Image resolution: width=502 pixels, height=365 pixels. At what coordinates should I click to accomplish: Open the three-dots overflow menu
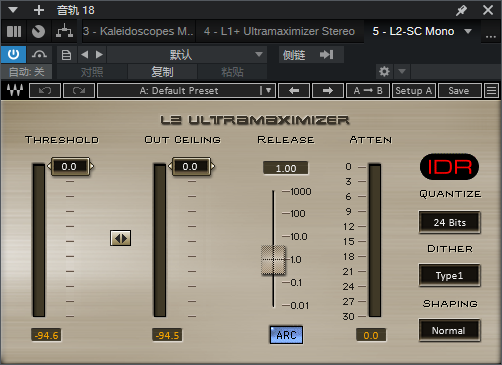pos(491,35)
